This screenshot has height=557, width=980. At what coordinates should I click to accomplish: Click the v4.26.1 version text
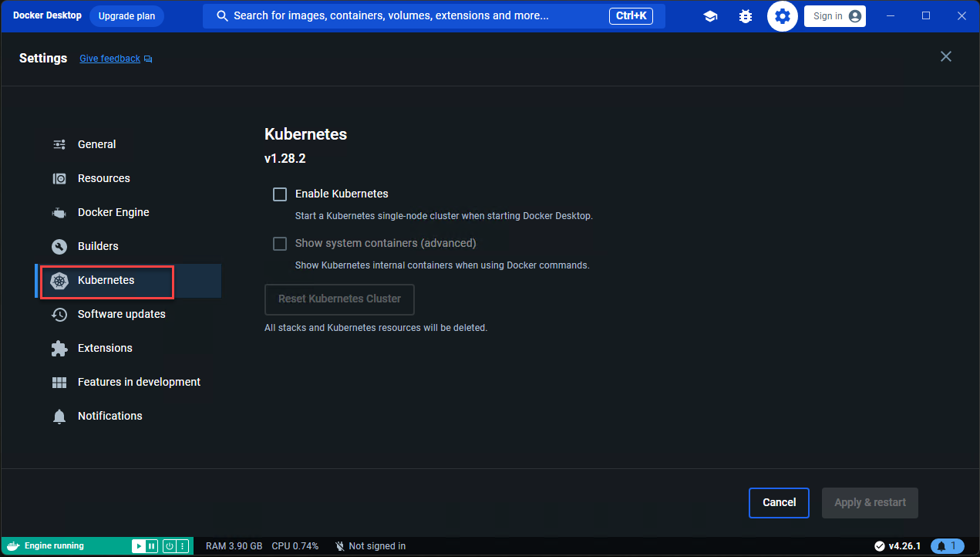click(904, 546)
